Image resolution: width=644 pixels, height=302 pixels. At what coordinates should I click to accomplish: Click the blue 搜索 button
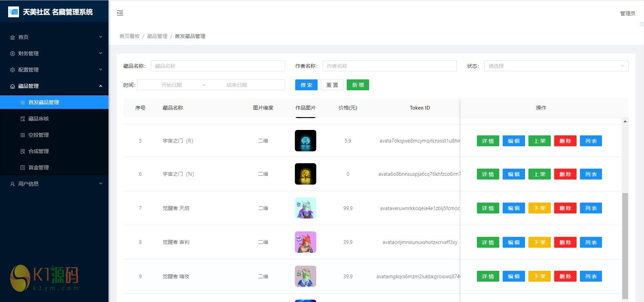[x=306, y=85]
